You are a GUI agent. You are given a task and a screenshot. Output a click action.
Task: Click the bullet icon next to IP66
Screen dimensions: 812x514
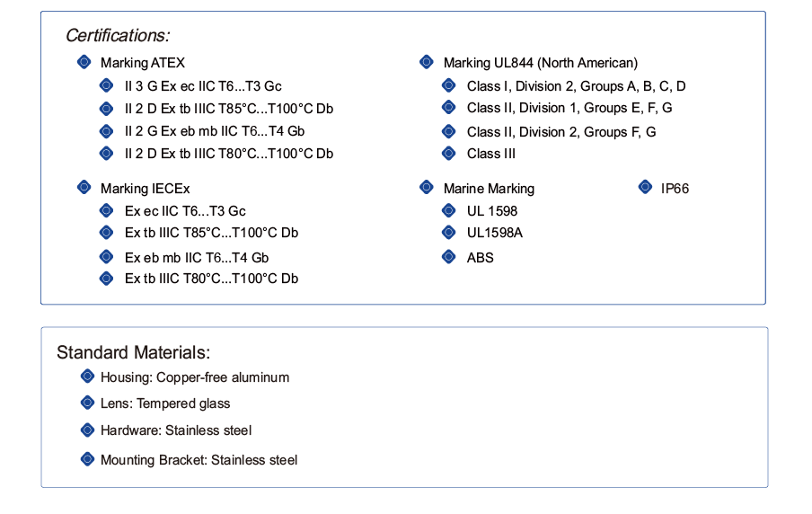(645, 187)
